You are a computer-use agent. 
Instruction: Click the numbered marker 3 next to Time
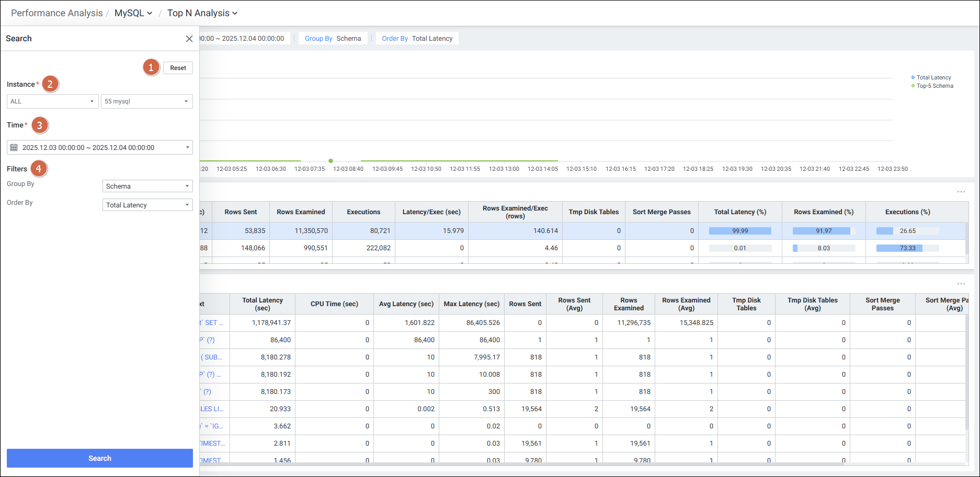click(x=39, y=125)
